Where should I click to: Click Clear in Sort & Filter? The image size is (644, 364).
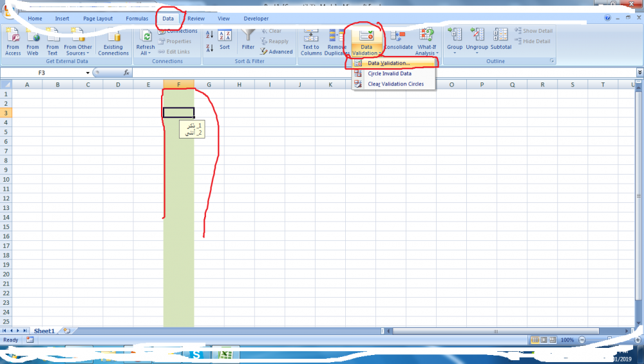pyautogui.click(x=272, y=31)
